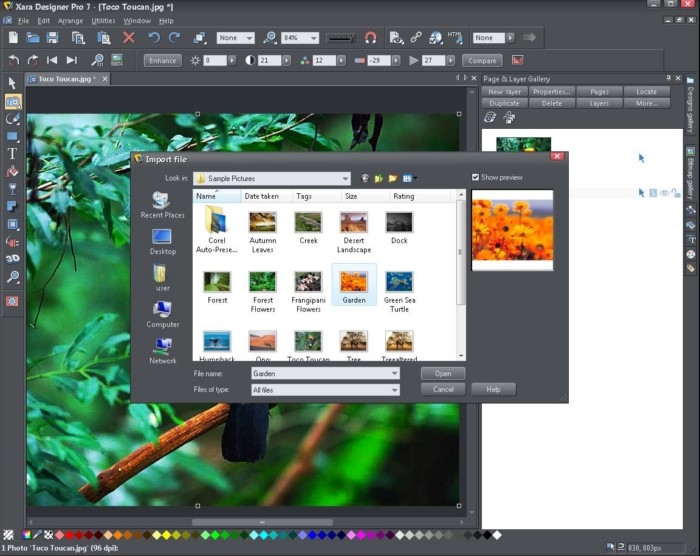Image resolution: width=700 pixels, height=556 pixels.
Task: Open the first None dropdown in toolbar
Action: [x=249, y=38]
